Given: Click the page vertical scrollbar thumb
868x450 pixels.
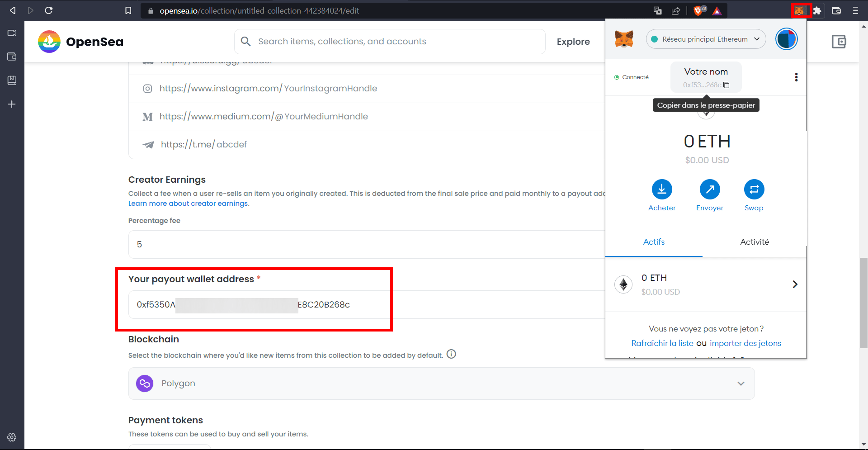Looking at the screenshot, I should pyautogui.click(x=863, y=303).
